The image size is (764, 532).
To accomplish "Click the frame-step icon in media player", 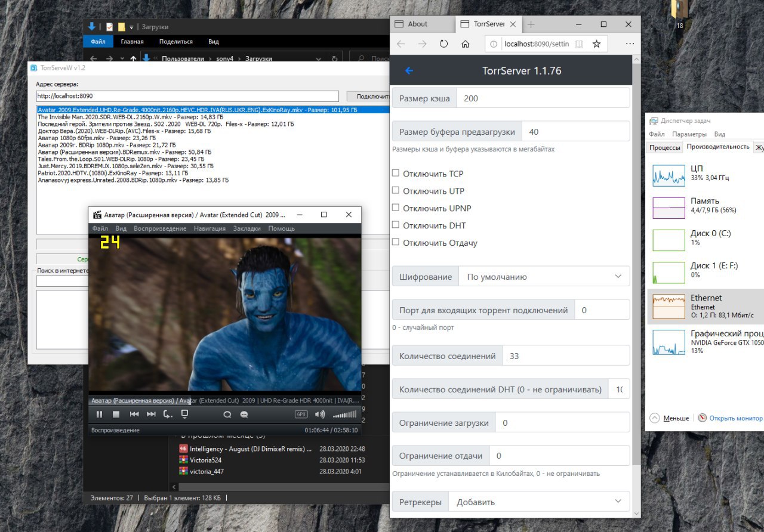I will 168,415.
